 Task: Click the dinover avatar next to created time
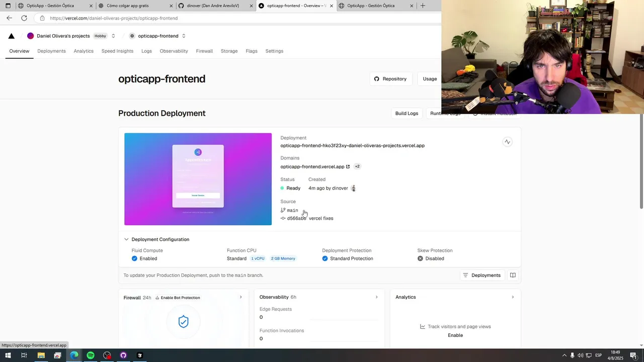[353, 188]
